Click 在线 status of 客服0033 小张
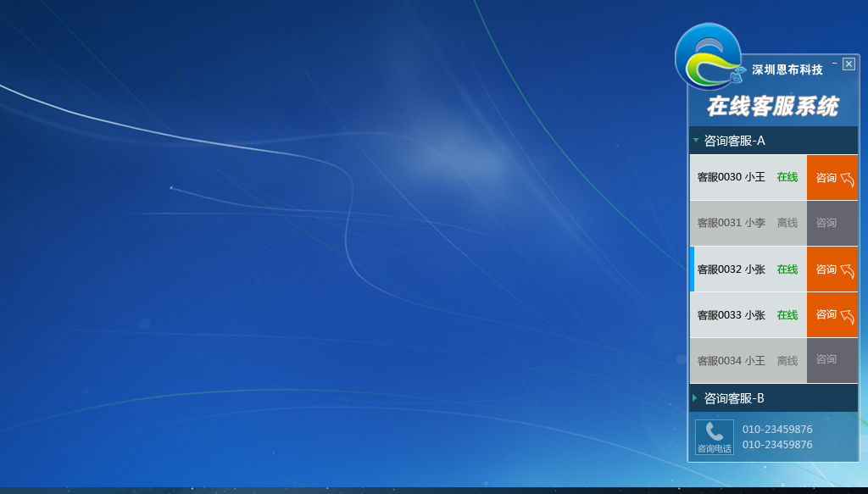Viewport: 868px width, 494px height. click(x=787, y=315)
